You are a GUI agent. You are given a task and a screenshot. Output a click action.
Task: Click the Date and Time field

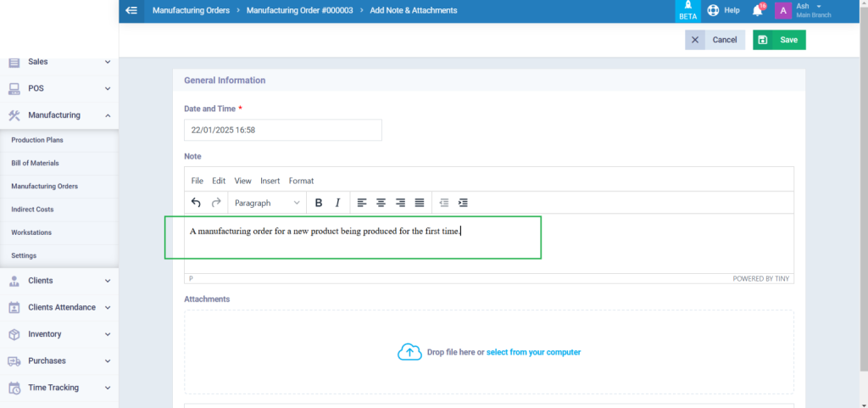[x=283, y=130]
